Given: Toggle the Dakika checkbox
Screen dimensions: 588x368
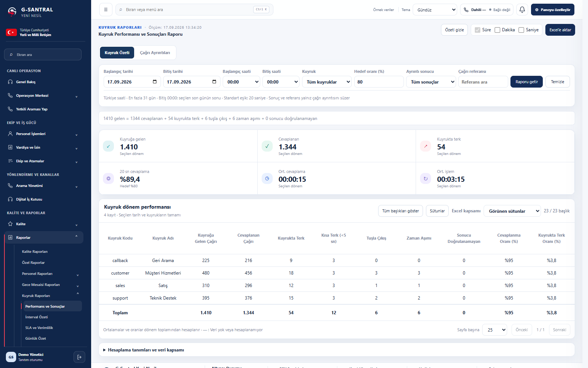Looking at the screenshot, I should click(x=498, y=30).
